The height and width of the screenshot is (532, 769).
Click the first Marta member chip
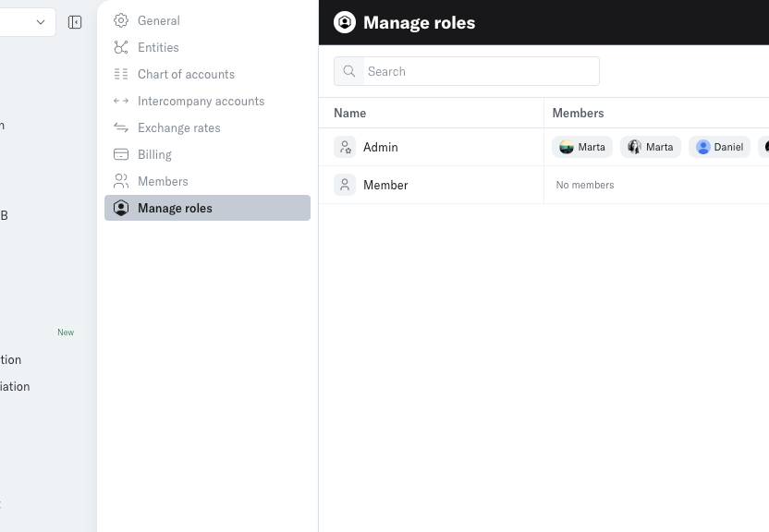(x=582, y=147)
